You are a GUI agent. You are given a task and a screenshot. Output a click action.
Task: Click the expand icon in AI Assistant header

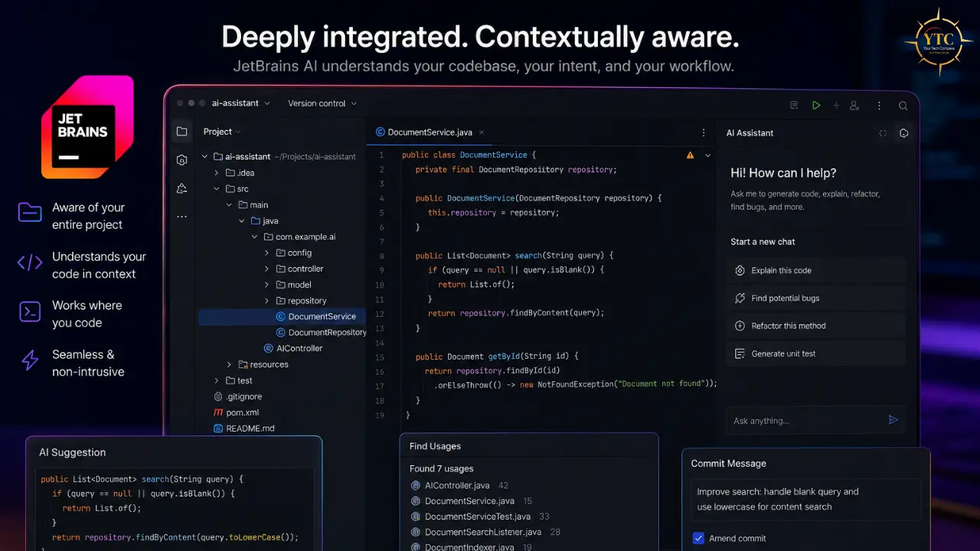click(x=883, y=133)
